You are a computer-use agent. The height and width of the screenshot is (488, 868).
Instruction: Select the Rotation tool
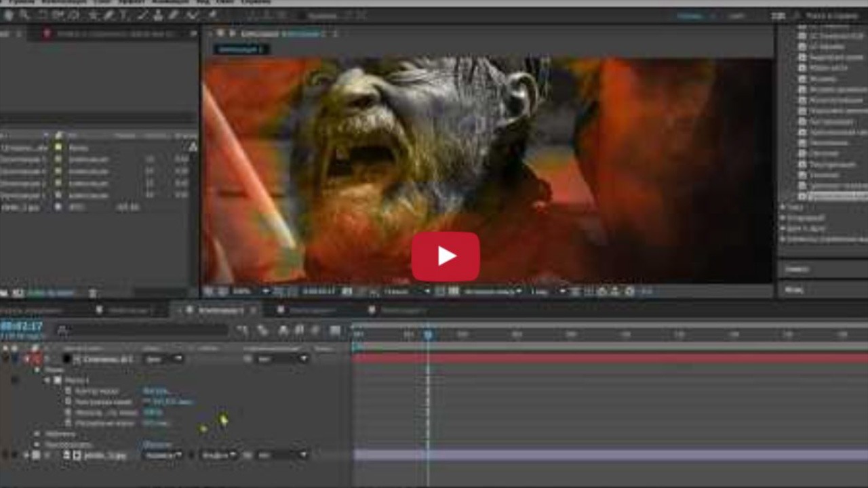tap(43, 14)
